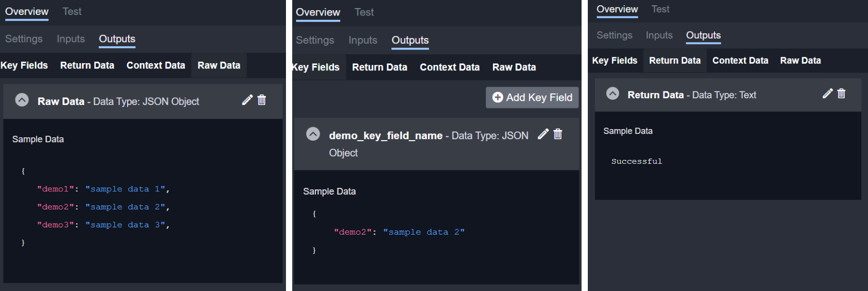
Task: Click the Add Key Field button
Action: [532, 98]
